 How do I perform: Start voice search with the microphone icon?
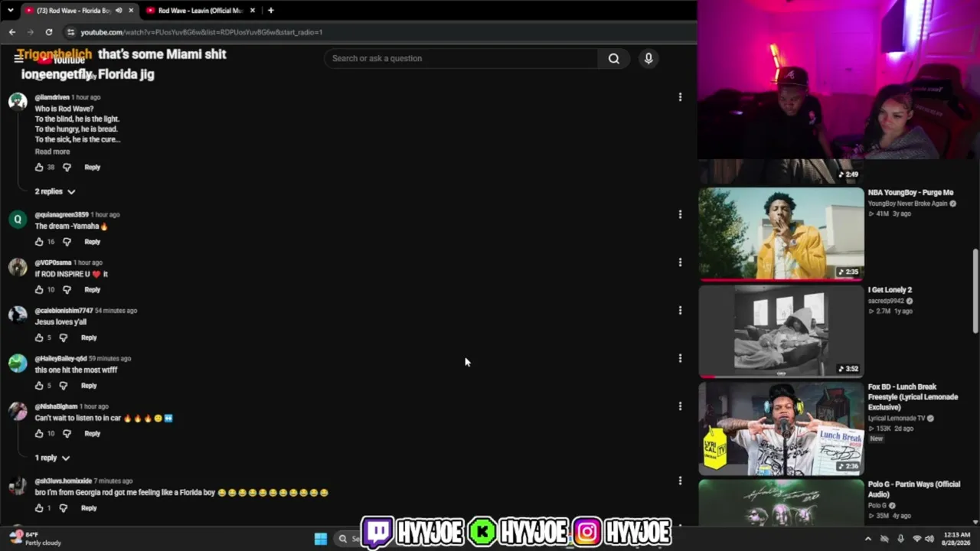(648, 58)
